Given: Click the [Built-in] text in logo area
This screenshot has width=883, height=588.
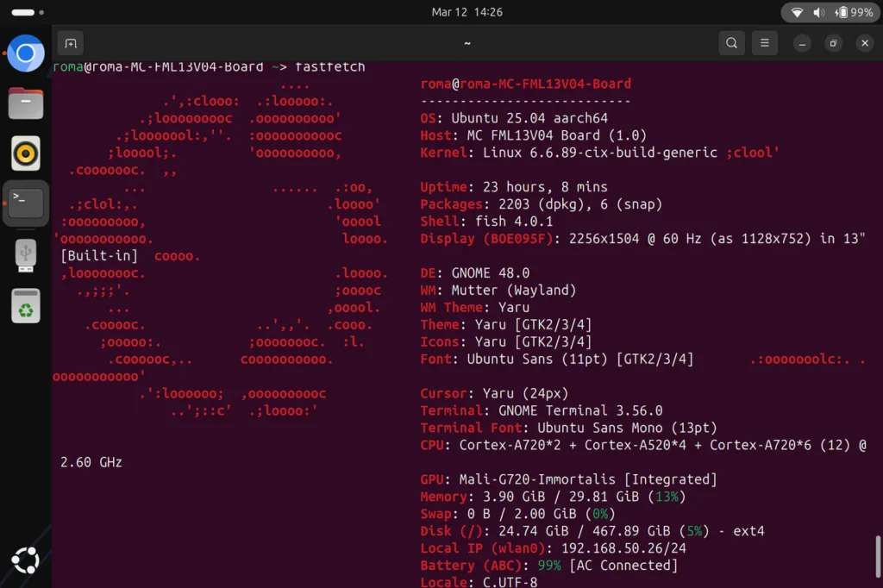Looking at the screenshot, I should coord(99,256).
